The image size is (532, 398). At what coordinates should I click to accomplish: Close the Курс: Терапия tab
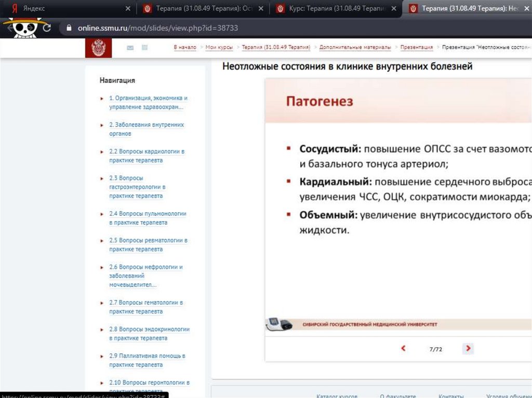pos(394,8)
